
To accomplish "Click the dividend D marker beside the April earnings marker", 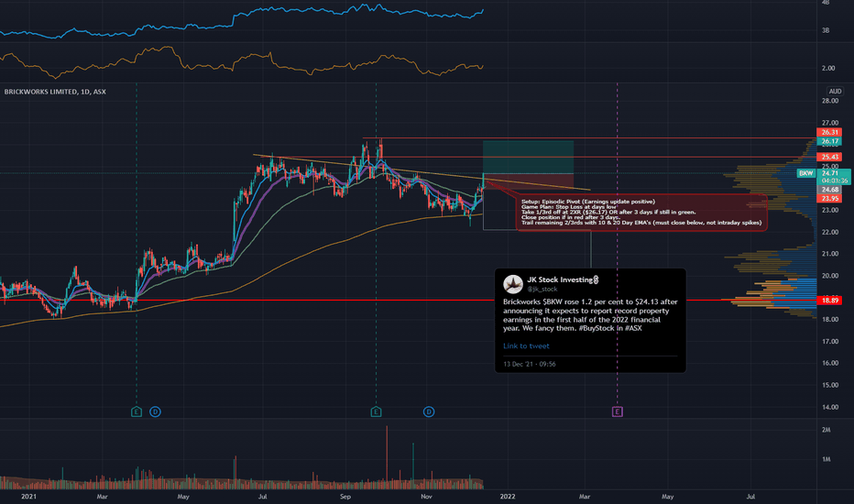I will (x=155, y=411).
